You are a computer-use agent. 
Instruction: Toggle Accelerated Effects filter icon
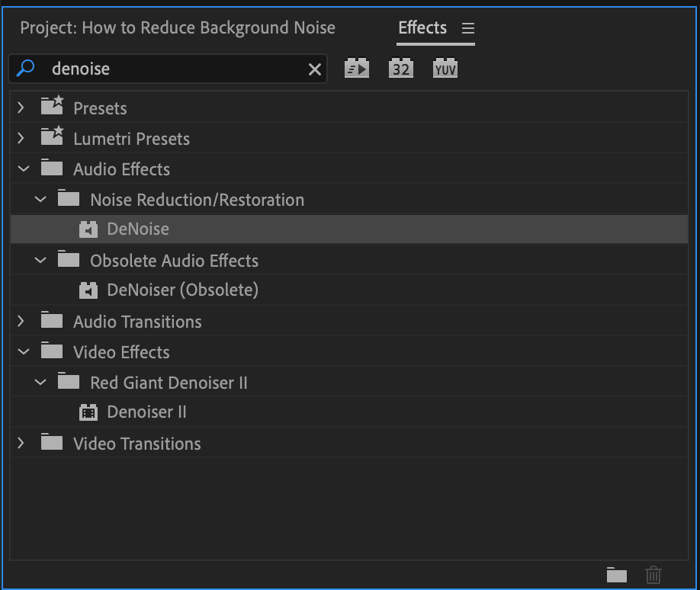356,69
